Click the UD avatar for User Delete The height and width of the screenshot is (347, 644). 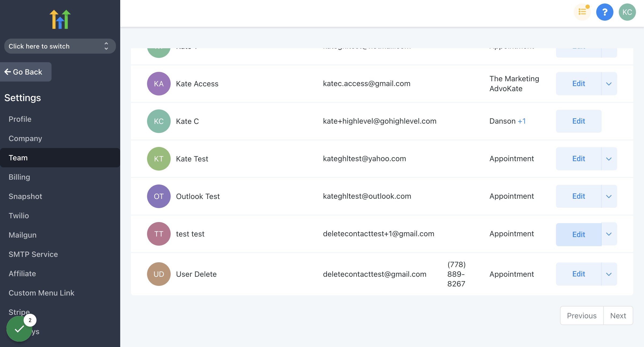point(159,274)
